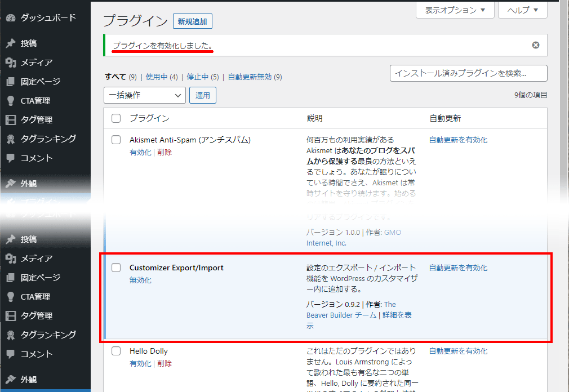Click the ribbon icon beside lower タグランキング
This screenshot has height=392, width=569.
coord(10,335)
